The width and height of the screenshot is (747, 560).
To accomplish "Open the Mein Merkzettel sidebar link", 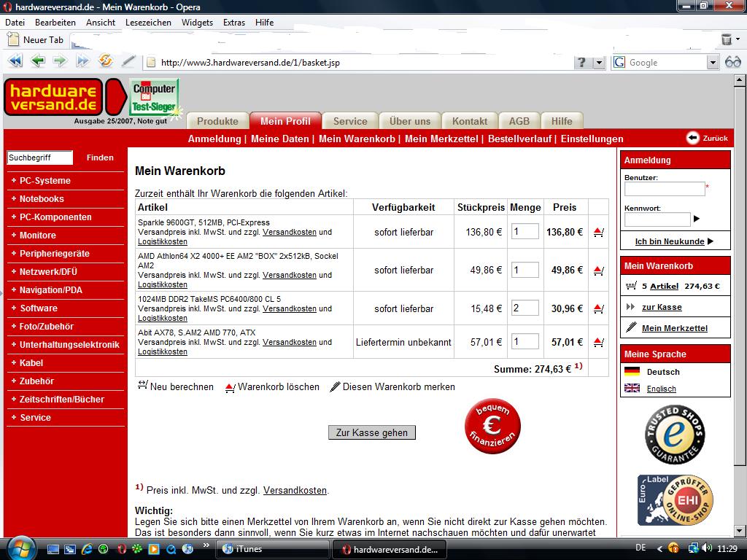I will point(675,328).
